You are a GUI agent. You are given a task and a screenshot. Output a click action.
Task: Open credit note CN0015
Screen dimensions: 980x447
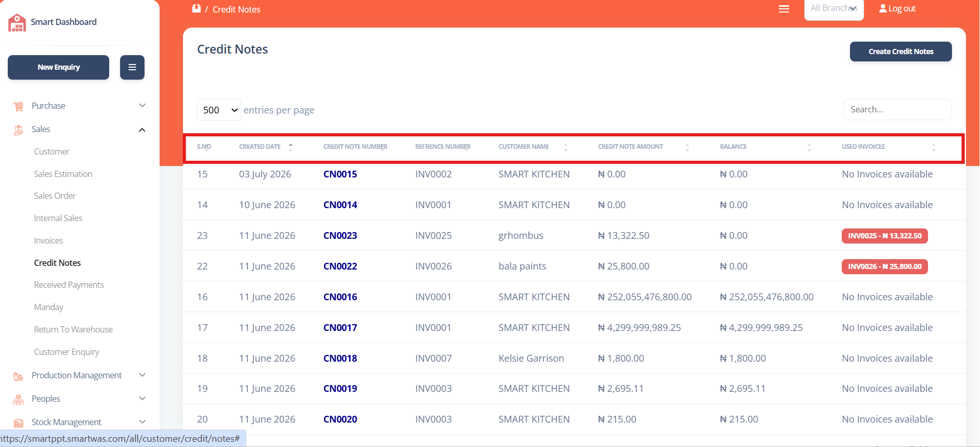click(x=340, y=174)
